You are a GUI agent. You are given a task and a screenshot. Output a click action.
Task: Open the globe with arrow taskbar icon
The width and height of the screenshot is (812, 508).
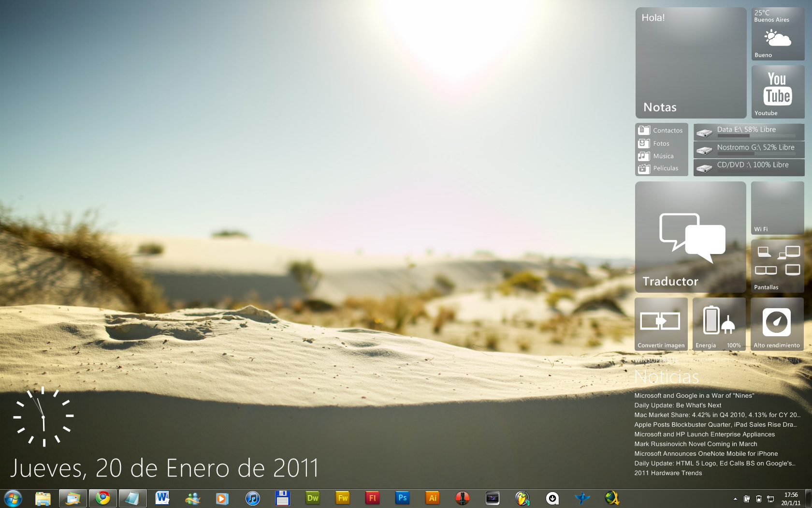(x=612, y=498)
